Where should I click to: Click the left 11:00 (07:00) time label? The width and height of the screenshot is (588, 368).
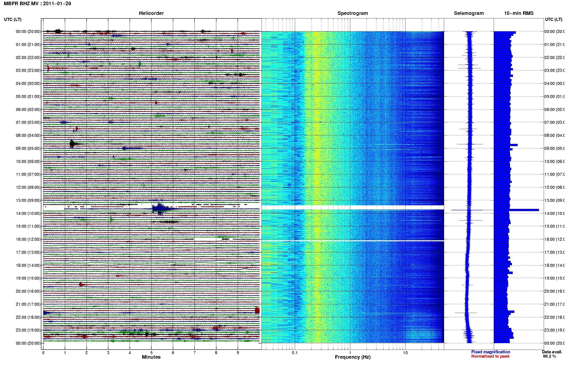pyautogui.click(x=28, y=174)
